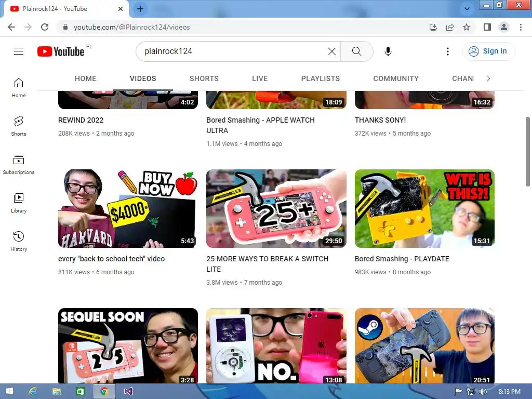Switch to the SHORTS channel tab
Screen dimensions: 532x399
tap(204, 78)
